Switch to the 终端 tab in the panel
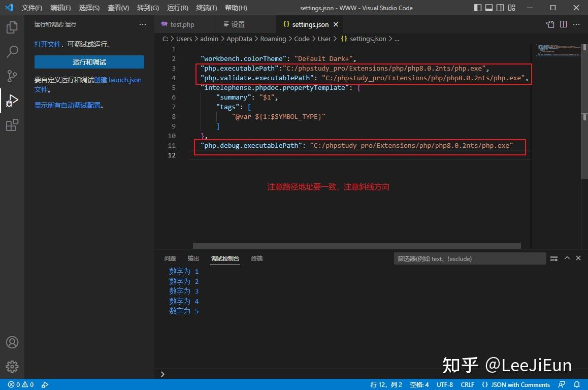 click(x=256, y=258)
